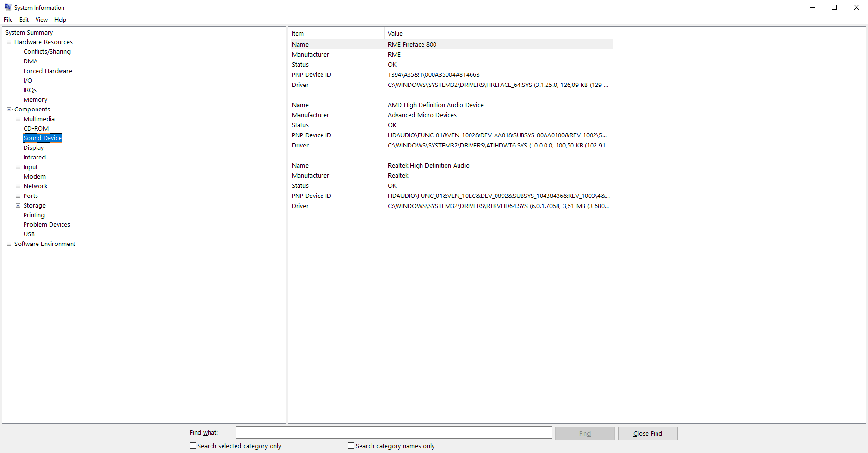The width and height of the screenshot is (868, 453).
Task: Expand the Network tree node
Action: pos(18,186)
